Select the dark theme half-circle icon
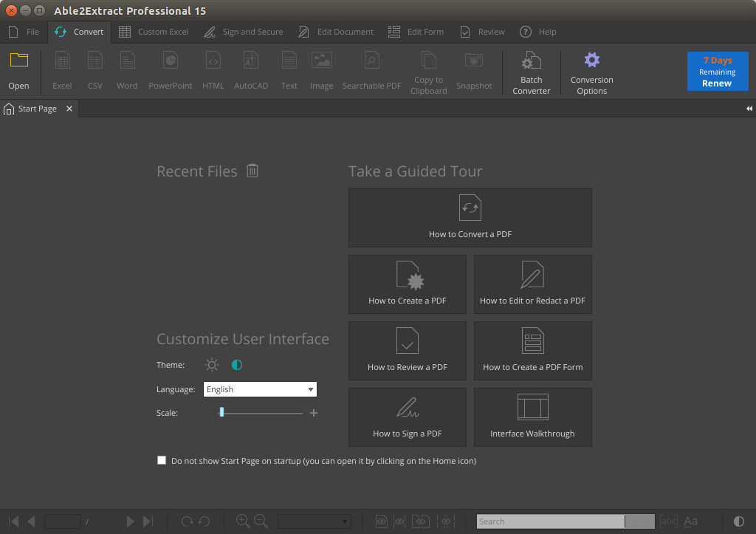The width and height of the screenshot is (756, 534). [x=237, y=365]
